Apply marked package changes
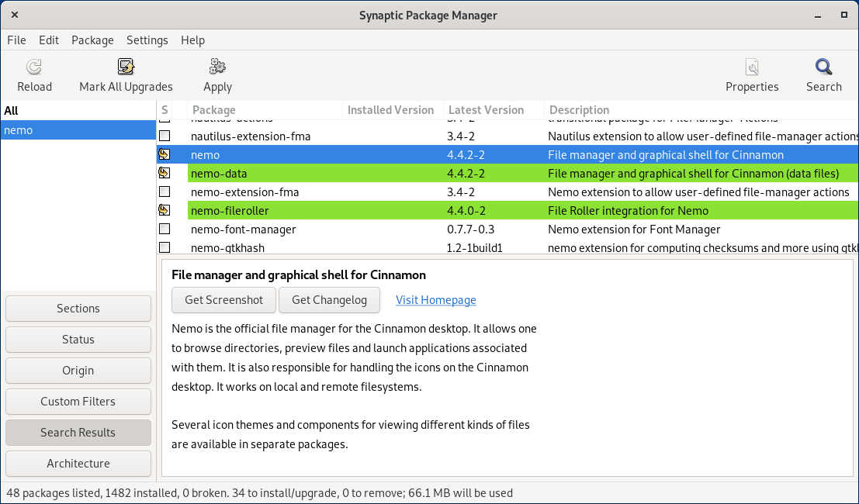 point(217,74)
